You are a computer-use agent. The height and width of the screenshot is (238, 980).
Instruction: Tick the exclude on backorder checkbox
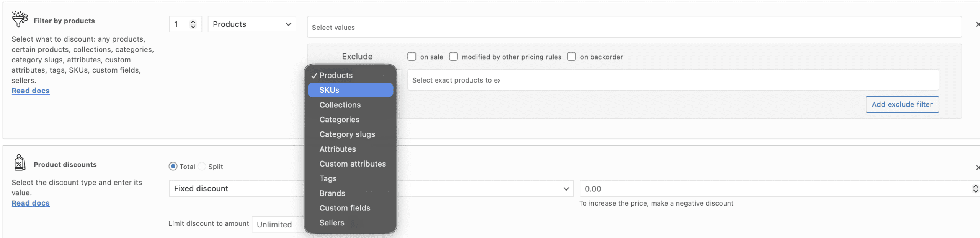pos(571,57)
